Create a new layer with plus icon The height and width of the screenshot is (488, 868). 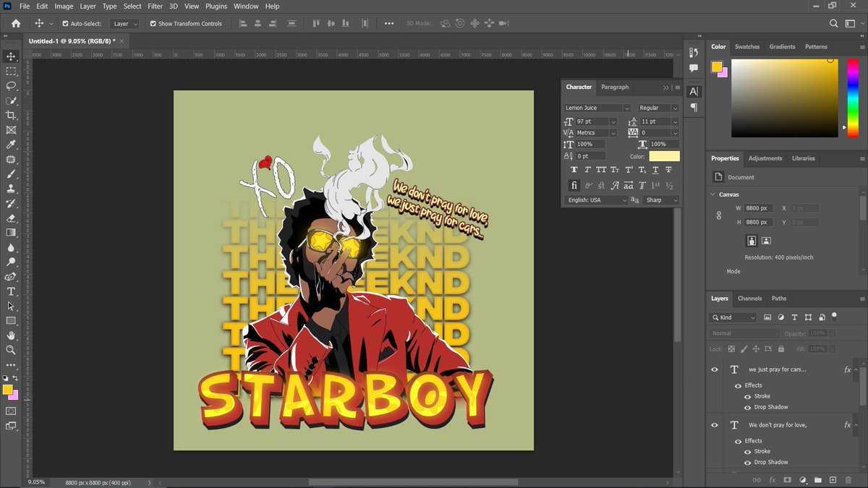(x=833, y=480)
